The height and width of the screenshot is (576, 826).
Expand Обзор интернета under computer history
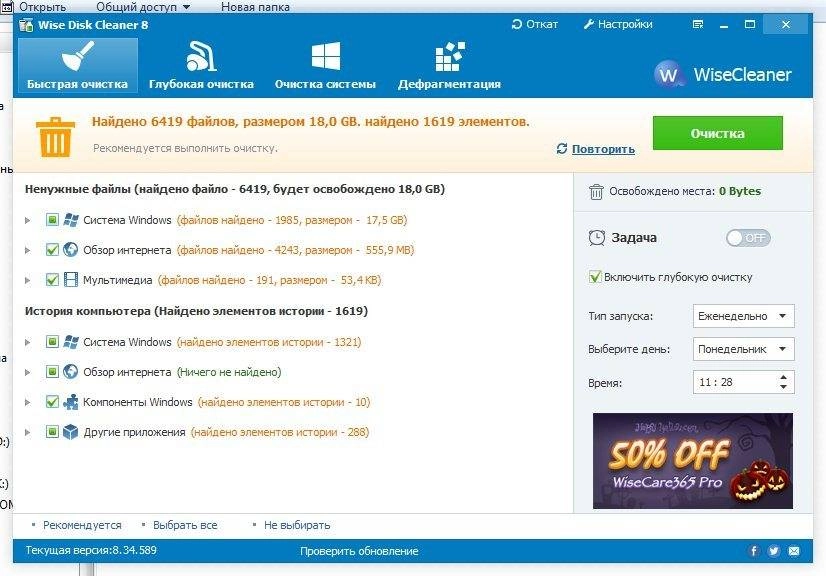pos(28,373)
